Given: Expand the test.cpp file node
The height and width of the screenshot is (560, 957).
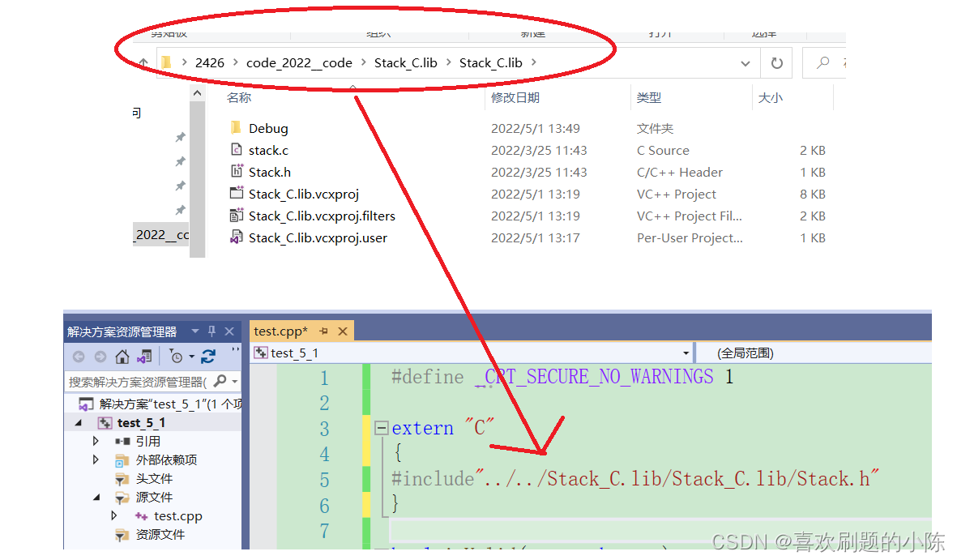Looking at the screenshot, I should (x=114, y=515).
